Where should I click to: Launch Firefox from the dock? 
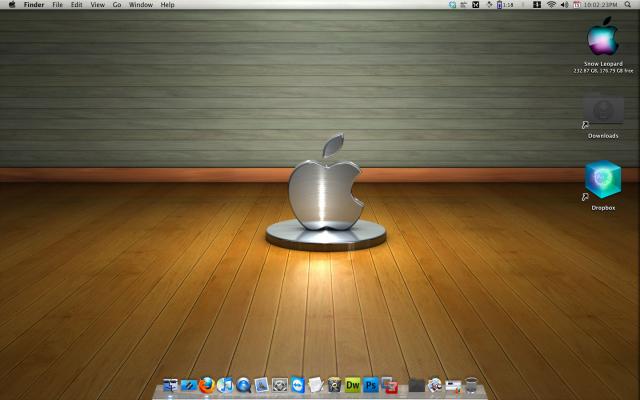click(207, 385)
